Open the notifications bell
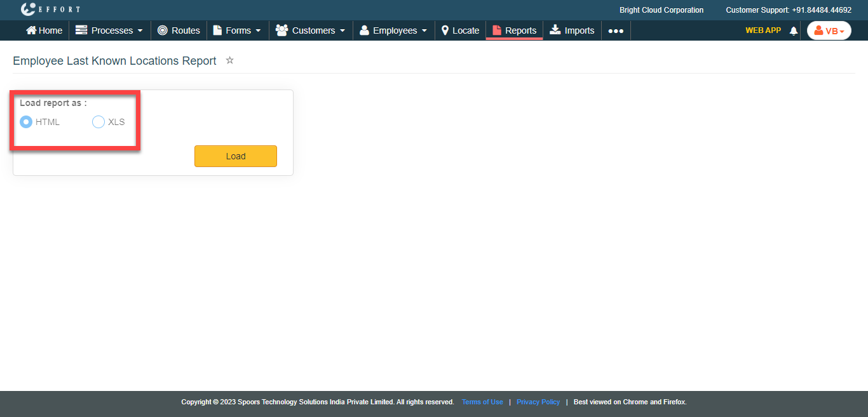This screenshot has width=868, height=417. coord(793,30)
